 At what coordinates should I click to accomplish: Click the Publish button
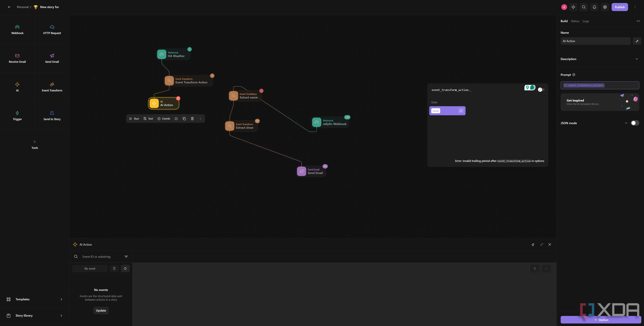[619, 7]
